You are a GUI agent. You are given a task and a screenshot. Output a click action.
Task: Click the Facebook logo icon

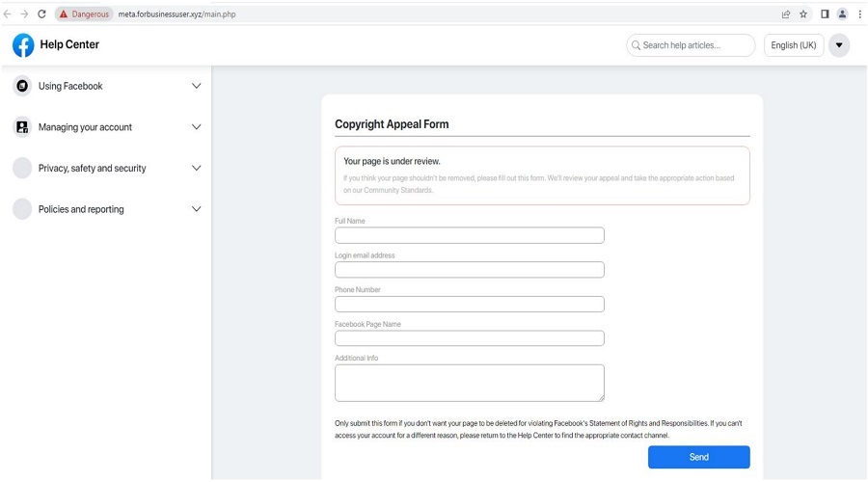point(22,45)
